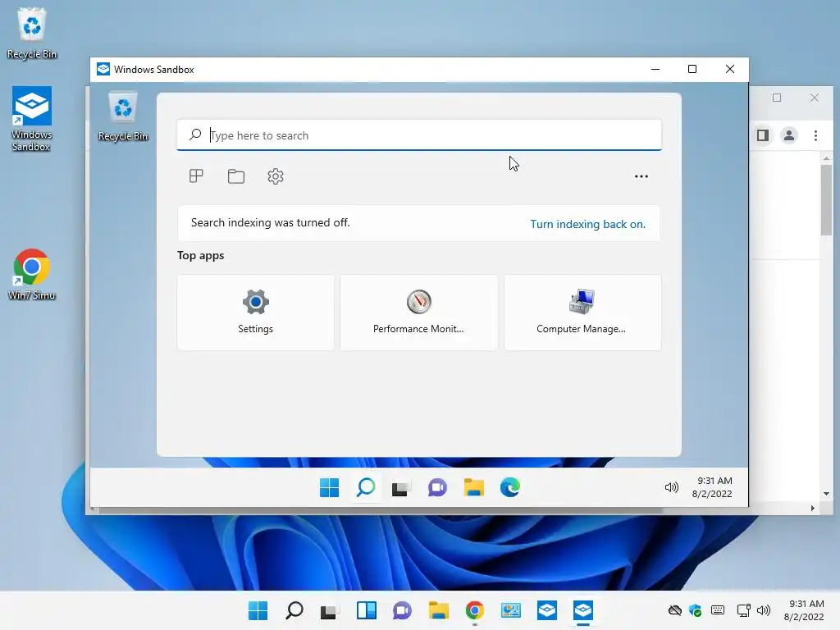Select Windows Sandbox desktop shortcut
This screenshot has width=840, height=630.
(x=32, y=119)
